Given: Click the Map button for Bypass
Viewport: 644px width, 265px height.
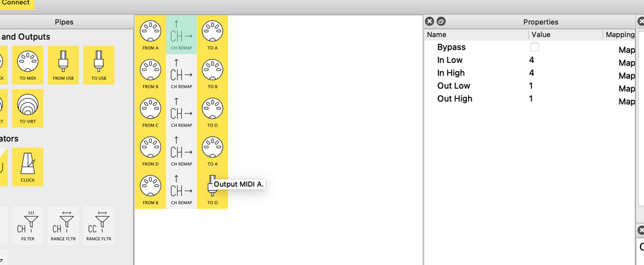Looking at the screenshot, I should tap(627, 50).
